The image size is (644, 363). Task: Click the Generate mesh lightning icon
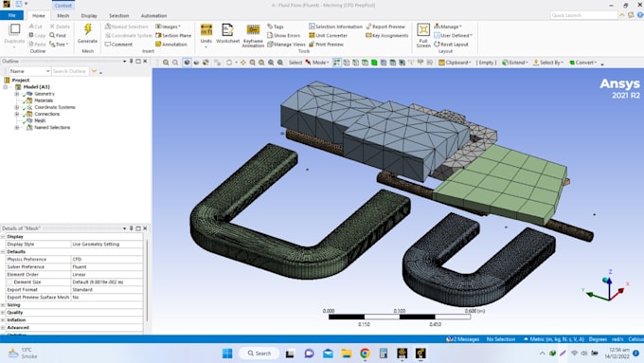pos(87,29)
